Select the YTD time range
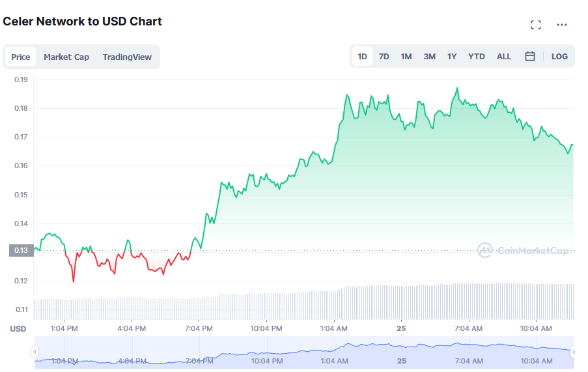This screenshot has width=588, height=372. (x=476, y=56)
